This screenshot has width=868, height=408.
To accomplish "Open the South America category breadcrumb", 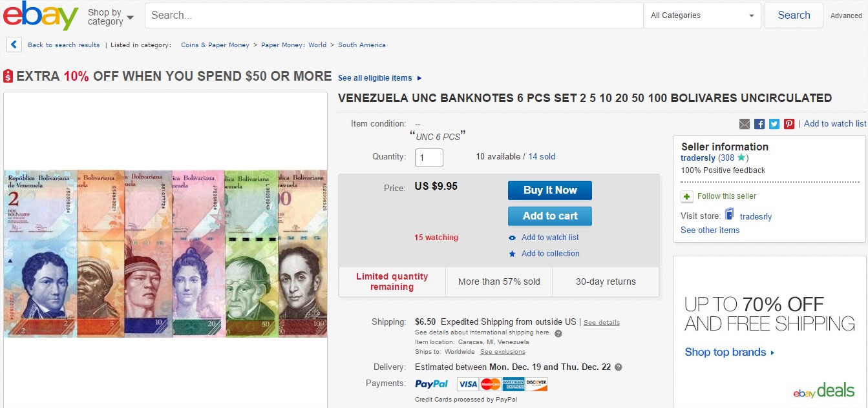I will pos(362,45).
